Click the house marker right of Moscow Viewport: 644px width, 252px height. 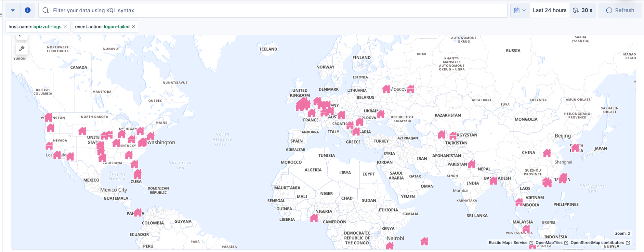(x=410, y=88)
